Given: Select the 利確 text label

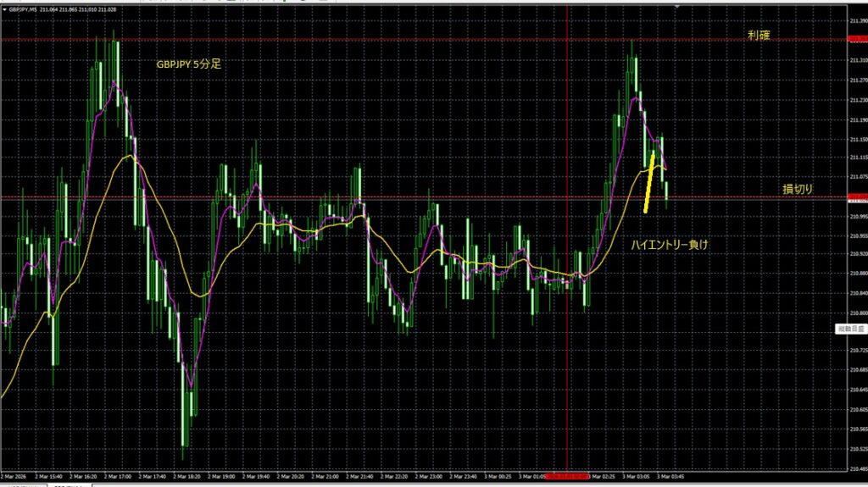Looking at the screenshot, I should pyautogui.click(x=759, y=35).
